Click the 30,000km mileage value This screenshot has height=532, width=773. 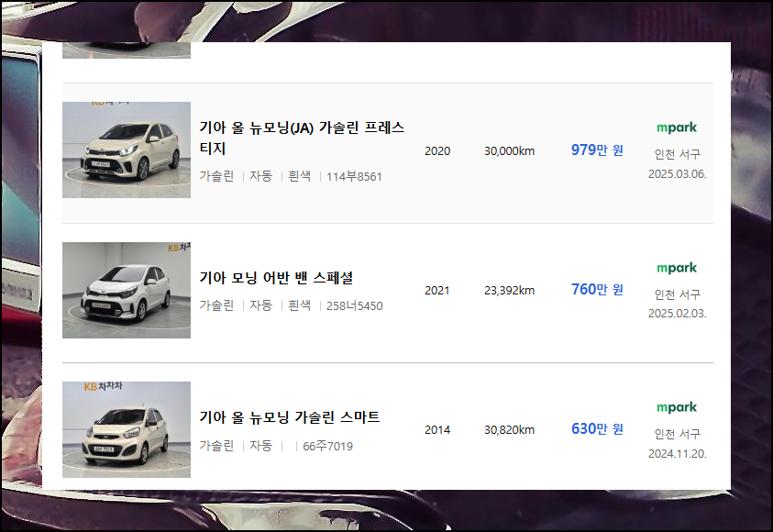(509, 150)
